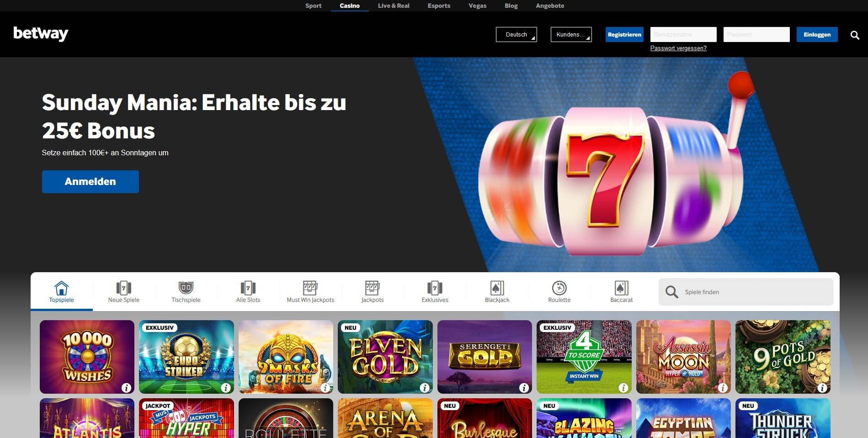Screen dimensions: 868x438
Task: Launch the Elven Gold game tile
Action: pyautogui.click(x=385, y=357)
